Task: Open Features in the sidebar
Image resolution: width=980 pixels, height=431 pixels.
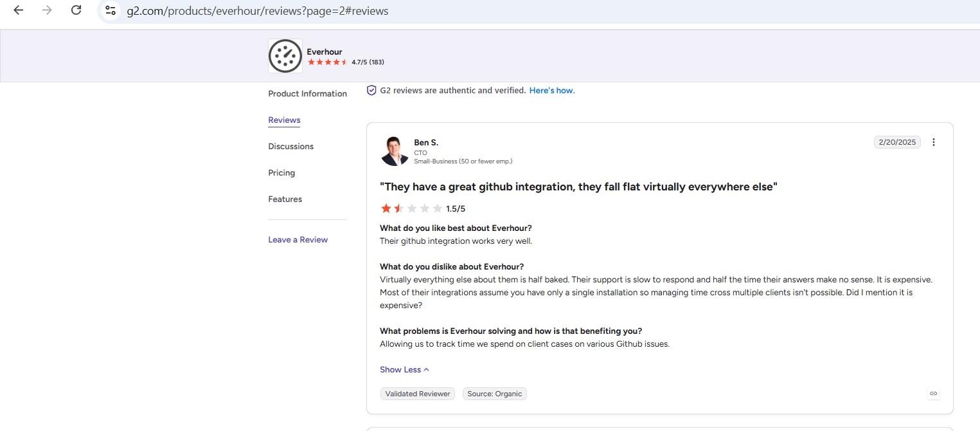Action: pyautogui.click(x=285, y=199)
